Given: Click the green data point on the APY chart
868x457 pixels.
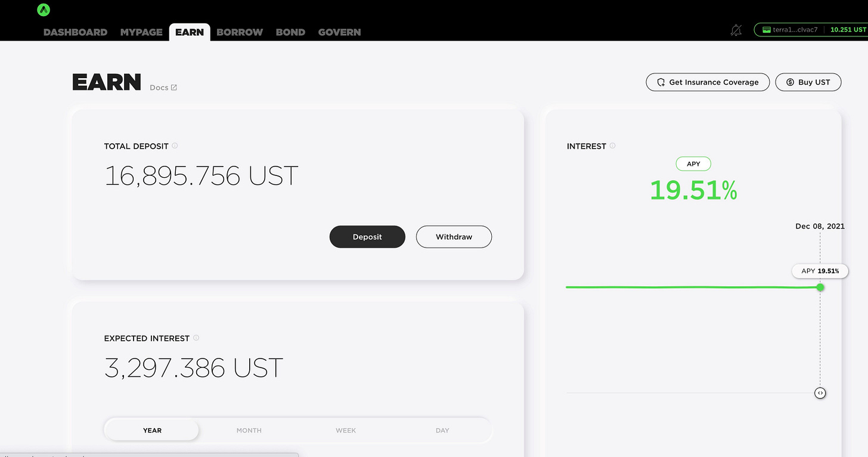Looking at the screenshot, I should pyautogui.click(x=820, y=287).
